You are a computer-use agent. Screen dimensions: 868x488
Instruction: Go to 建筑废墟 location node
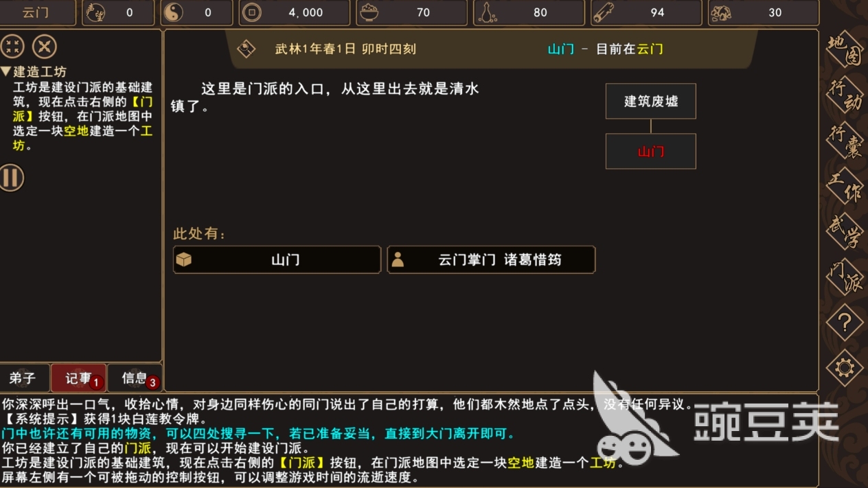pyautogui.click(x=651, y=102)
